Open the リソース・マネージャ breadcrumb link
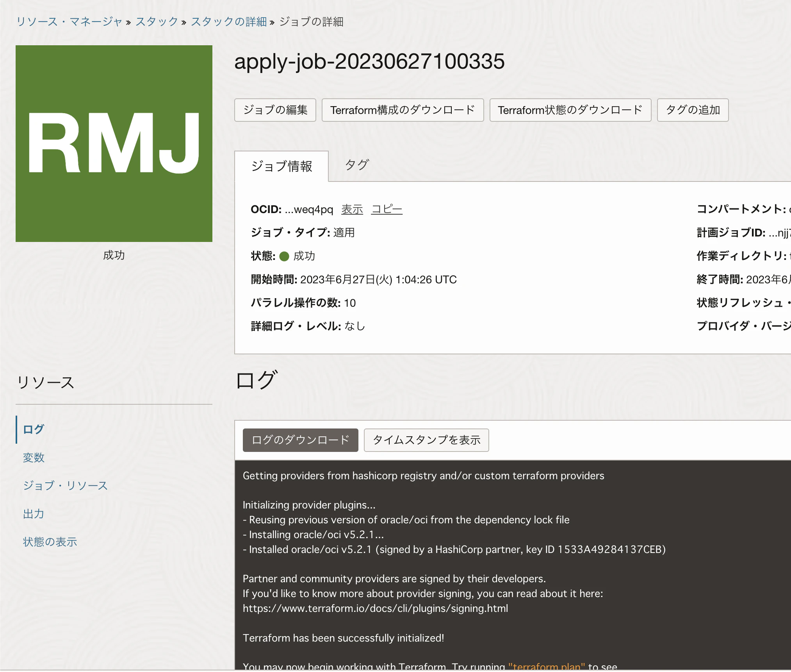 point(69,22)
